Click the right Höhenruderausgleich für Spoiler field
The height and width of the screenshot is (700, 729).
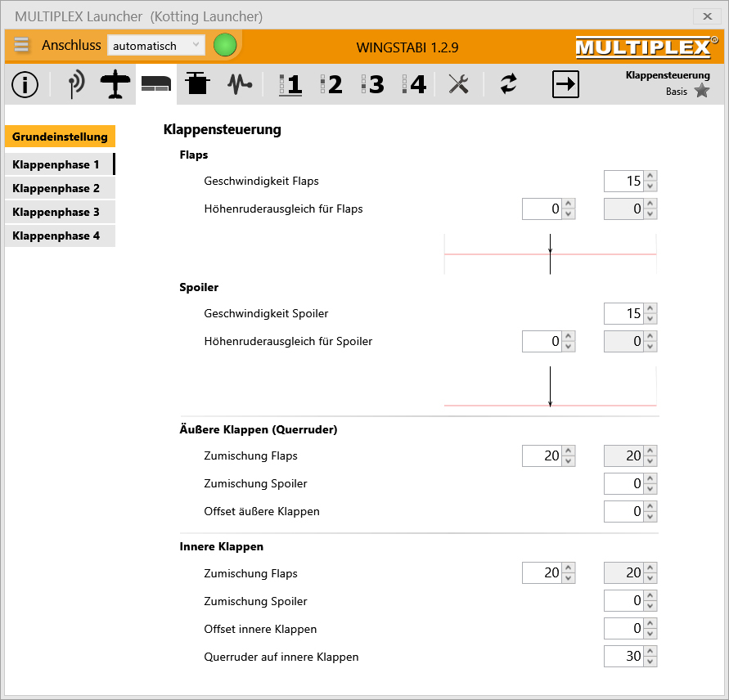tap(624, 341)
